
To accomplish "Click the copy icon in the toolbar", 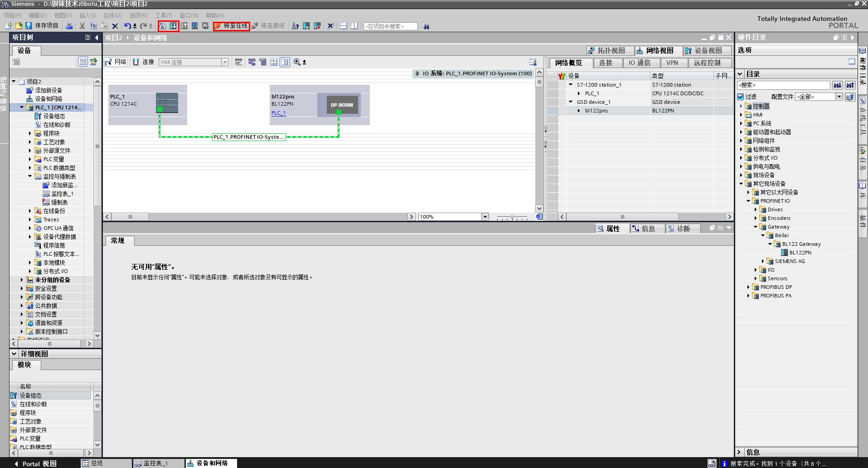I will 93,26.
